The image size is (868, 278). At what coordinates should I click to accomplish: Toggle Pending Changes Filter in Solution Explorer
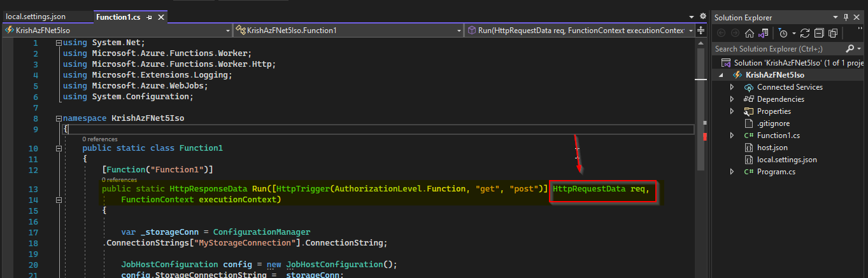pyautogui.click(x=783, y=33)
